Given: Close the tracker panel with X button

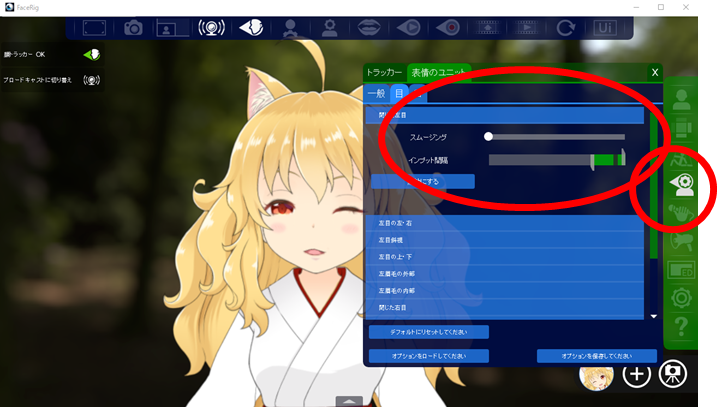Looking at the screenshot, I should 655,72.
